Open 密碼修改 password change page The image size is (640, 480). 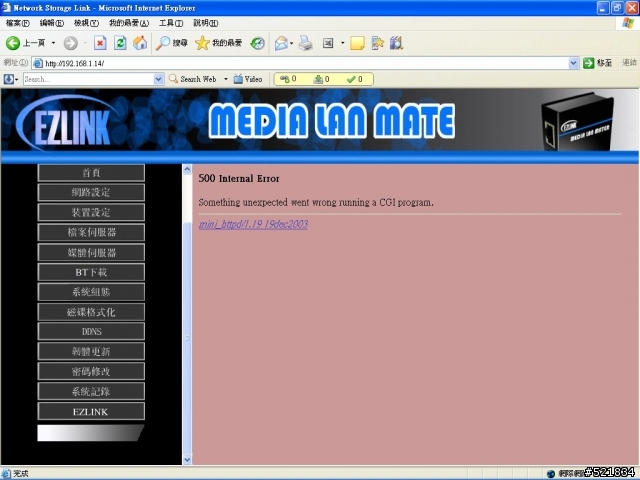click(91, 371)
